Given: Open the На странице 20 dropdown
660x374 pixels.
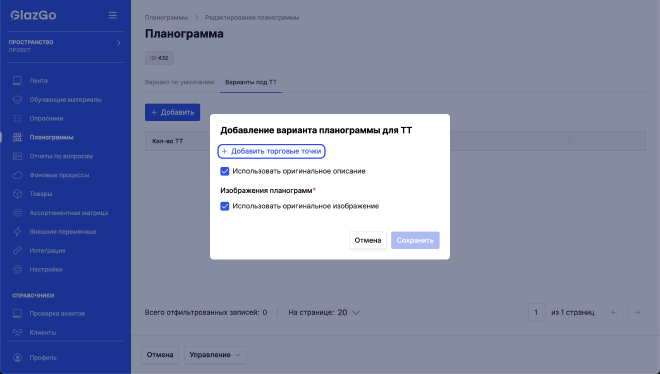Looking at the screenshot, I should click(324, 313).
